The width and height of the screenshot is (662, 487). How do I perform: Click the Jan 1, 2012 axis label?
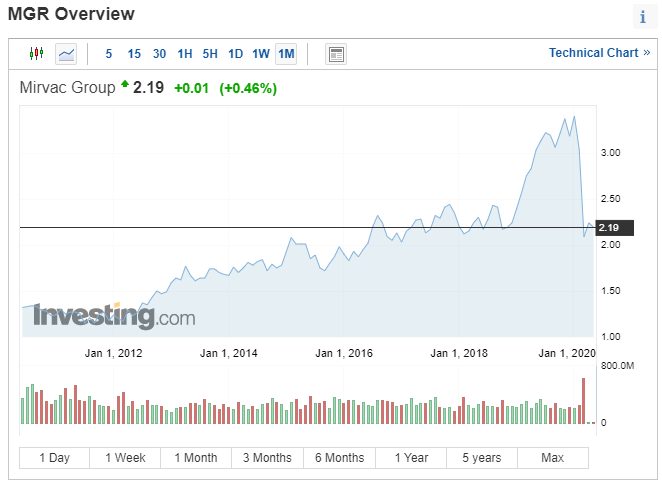pyautogui.click(x=114, y=353)
